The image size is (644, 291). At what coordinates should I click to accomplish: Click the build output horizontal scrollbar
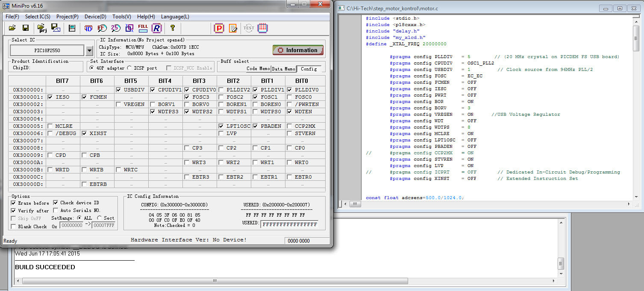tap(286, 281)
